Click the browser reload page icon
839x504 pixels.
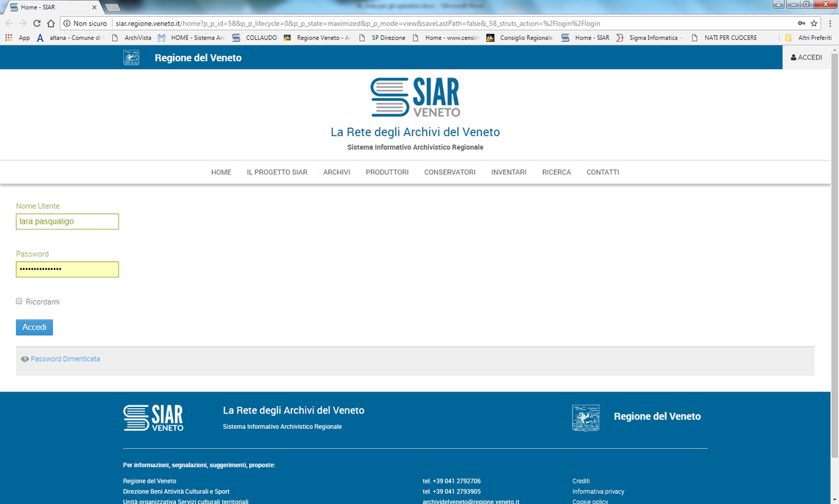pos(37,24)
